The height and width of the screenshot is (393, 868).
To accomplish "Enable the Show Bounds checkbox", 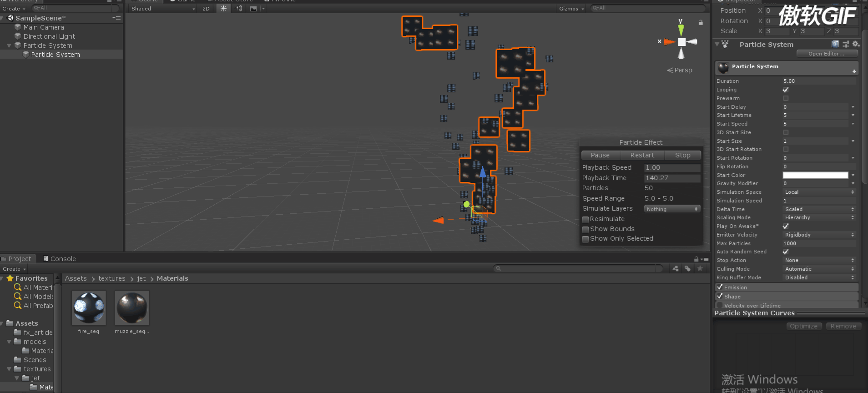I will click(x=585, y=229).
